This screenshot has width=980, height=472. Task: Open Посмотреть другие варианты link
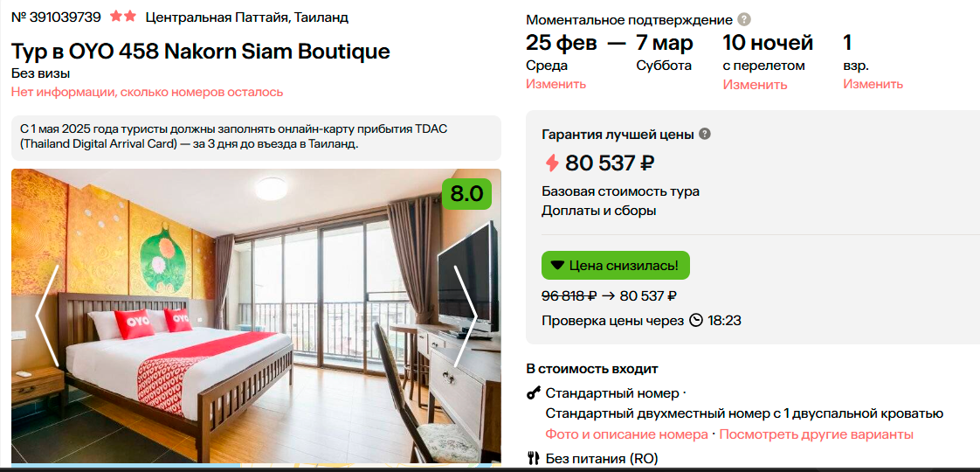[816, 434]
